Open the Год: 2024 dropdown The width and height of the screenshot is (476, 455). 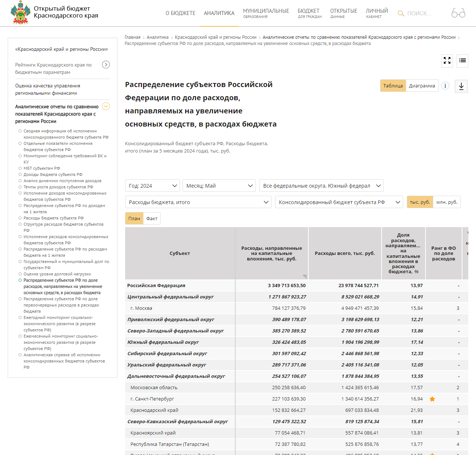click(152, 186)
